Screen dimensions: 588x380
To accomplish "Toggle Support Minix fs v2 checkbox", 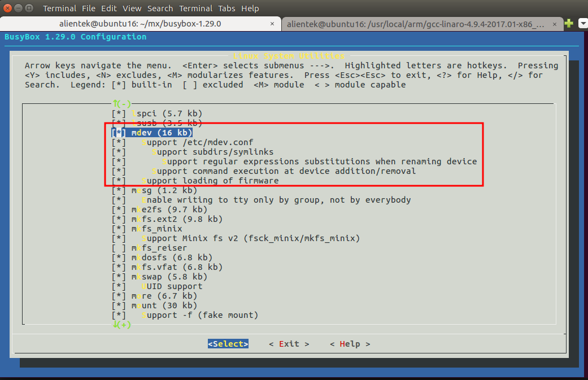I will (x=119, y=238).
